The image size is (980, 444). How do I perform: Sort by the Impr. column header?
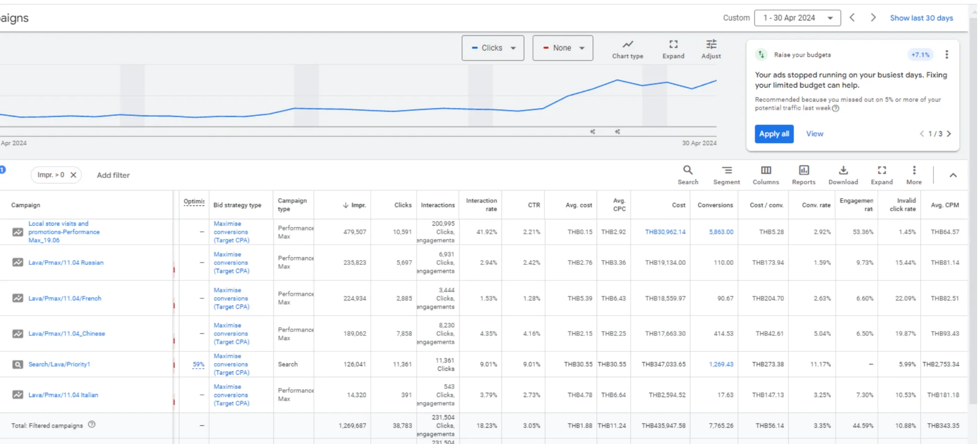click(355, 205)
